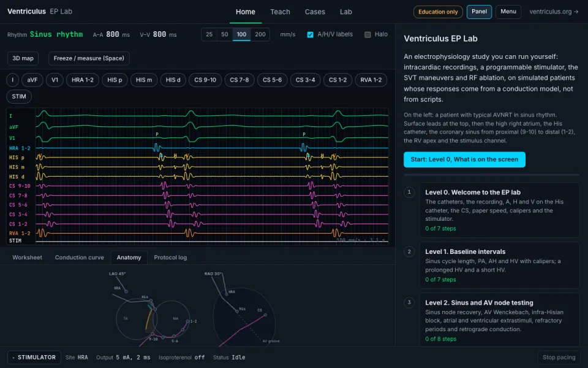The width and height of the screenshot is (588, 368).
Task: Toggle the V1 channel chip
Action: pyautogui.click(x=55, y=80)
